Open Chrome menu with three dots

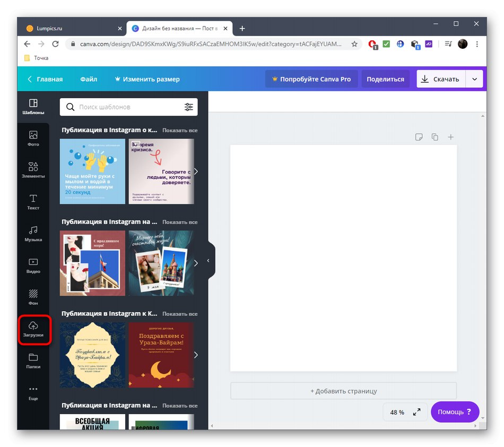(477, 44)
